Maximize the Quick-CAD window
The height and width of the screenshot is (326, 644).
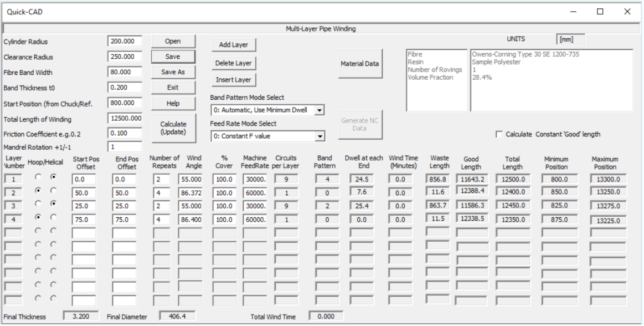[x=600, y=12]
